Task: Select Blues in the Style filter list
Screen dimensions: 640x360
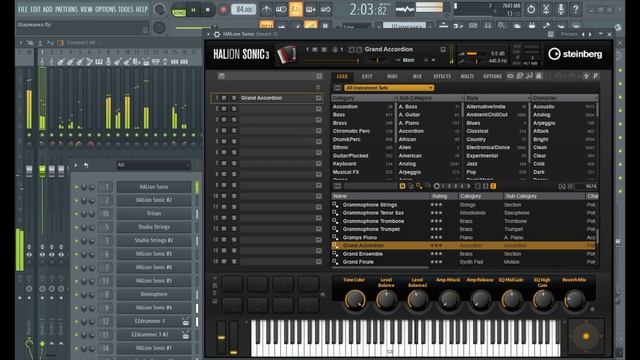Action: (x=473, y=123)
